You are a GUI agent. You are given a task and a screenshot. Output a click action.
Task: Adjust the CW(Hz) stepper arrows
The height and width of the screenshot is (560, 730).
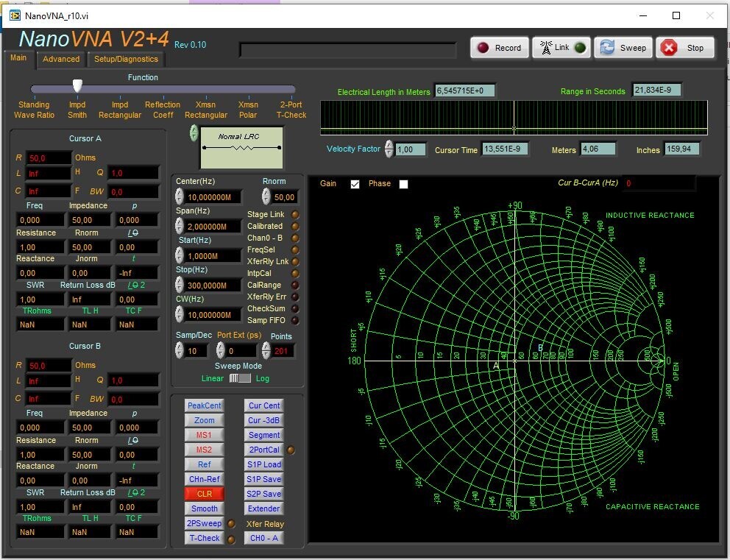[x=180, y=314]
